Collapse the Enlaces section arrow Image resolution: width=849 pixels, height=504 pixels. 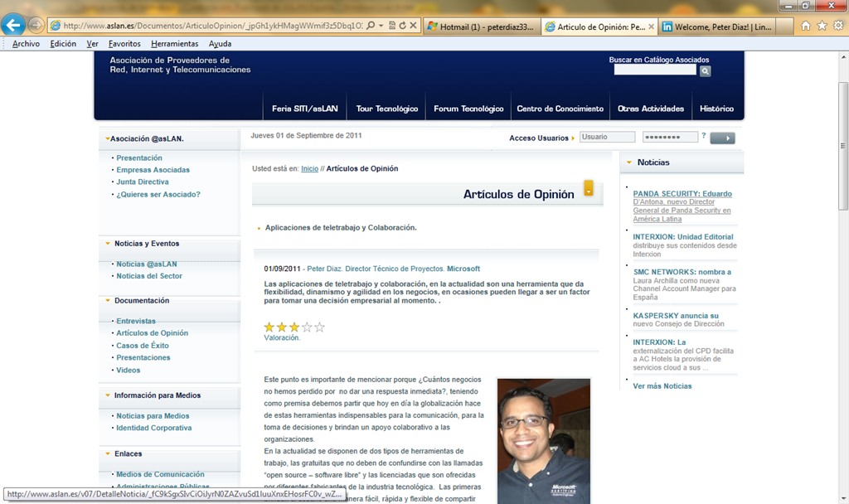coord(108,453)
